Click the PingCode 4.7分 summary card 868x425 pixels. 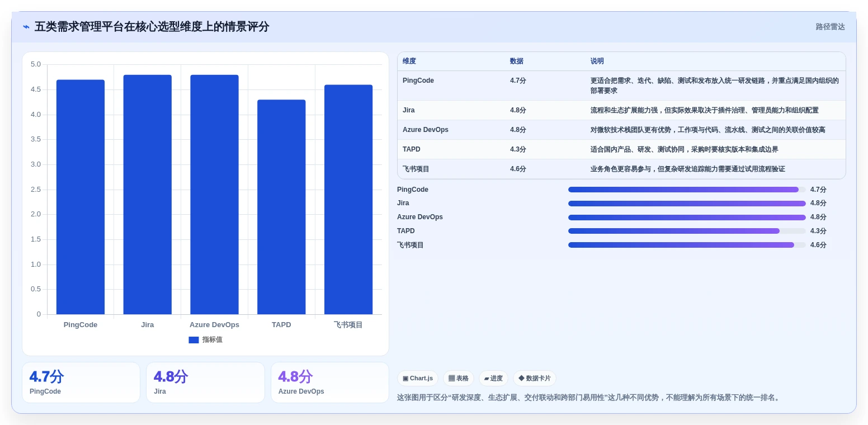81,382
